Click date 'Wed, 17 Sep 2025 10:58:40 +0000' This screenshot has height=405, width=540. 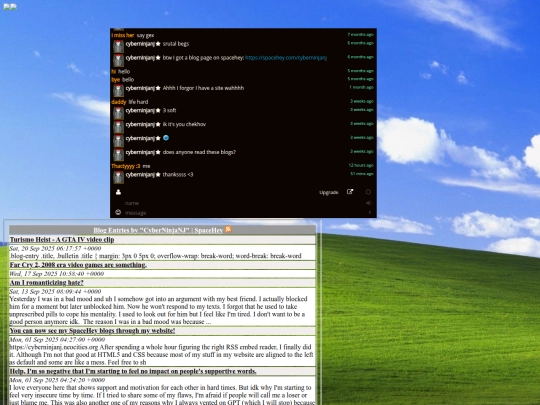click(x=56, y=274)
